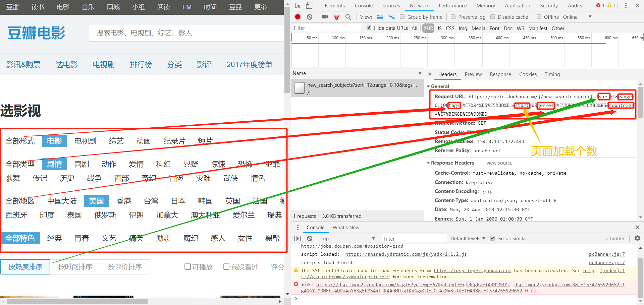This screenshot has width=644, height=305.
Task: Enable Preserve log checkbox
Action: tap(453, 17)
